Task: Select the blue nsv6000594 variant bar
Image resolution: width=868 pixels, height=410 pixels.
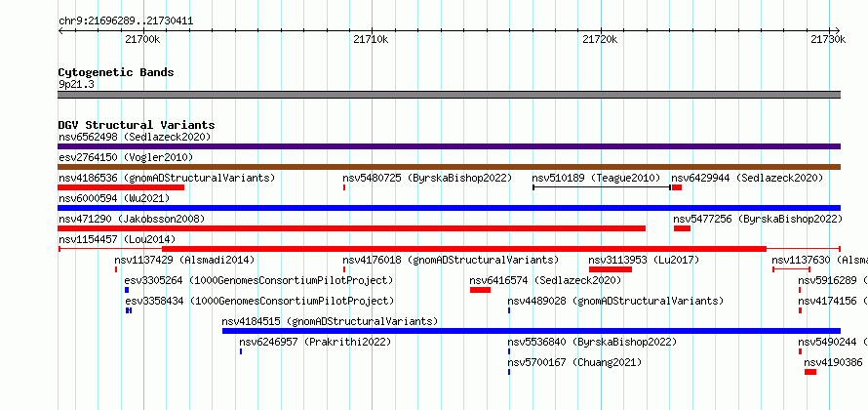Action: [x=449, y=208]
